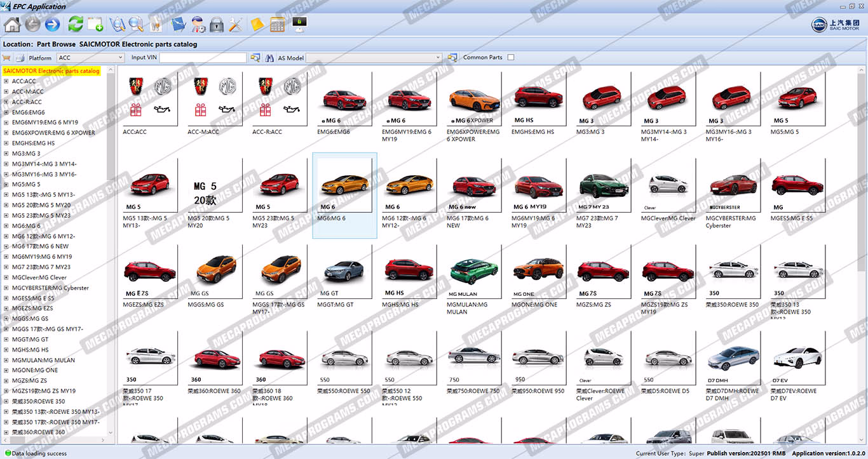
Task: Expand the MGZS:MG ZS tree node
Action: [6, 381]
